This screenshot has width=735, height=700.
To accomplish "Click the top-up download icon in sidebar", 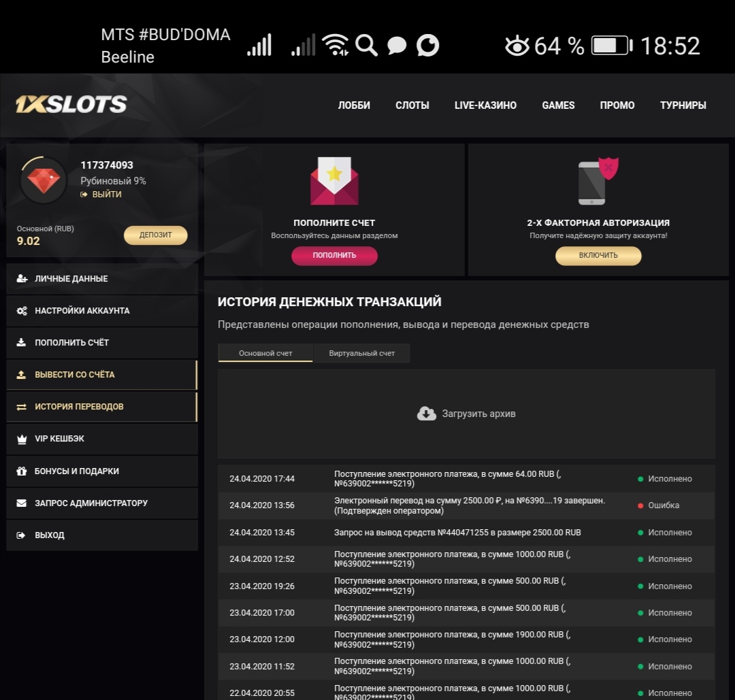I will (x=21, y=342).
